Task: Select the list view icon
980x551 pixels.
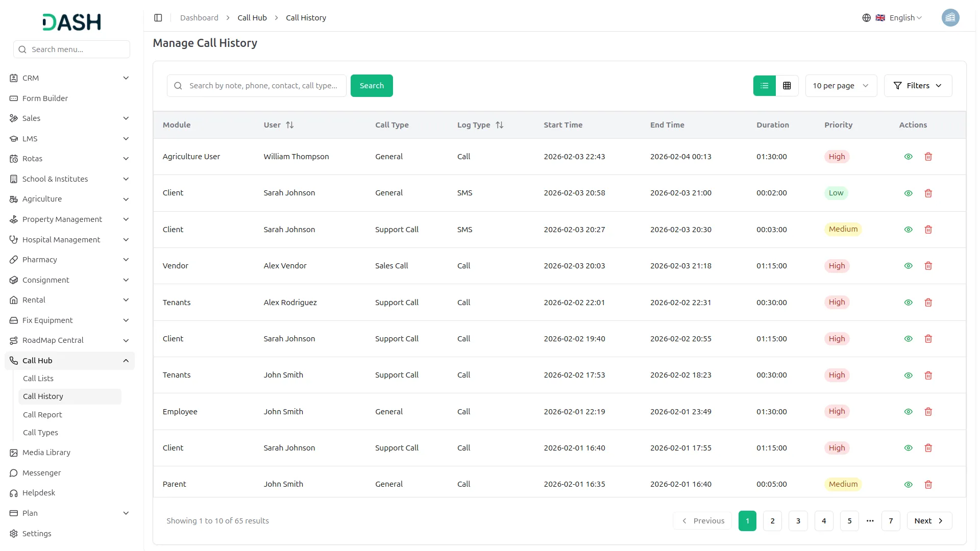Action: (764, 86)
